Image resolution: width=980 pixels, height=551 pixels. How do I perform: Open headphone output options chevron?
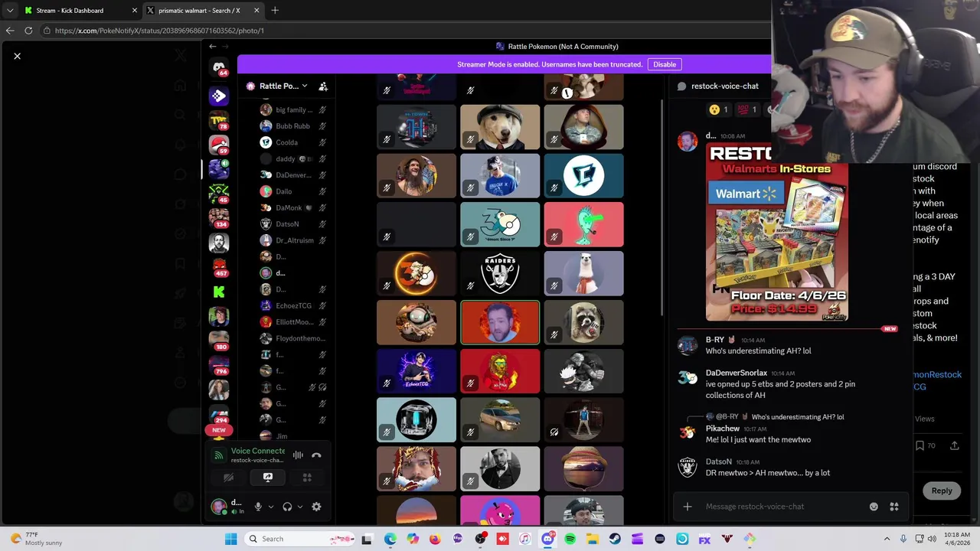(299, 507)
